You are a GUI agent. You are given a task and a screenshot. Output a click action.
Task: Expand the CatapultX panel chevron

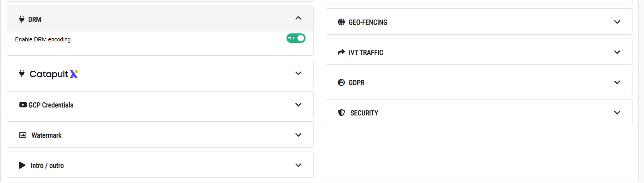[x=298, y=73]
